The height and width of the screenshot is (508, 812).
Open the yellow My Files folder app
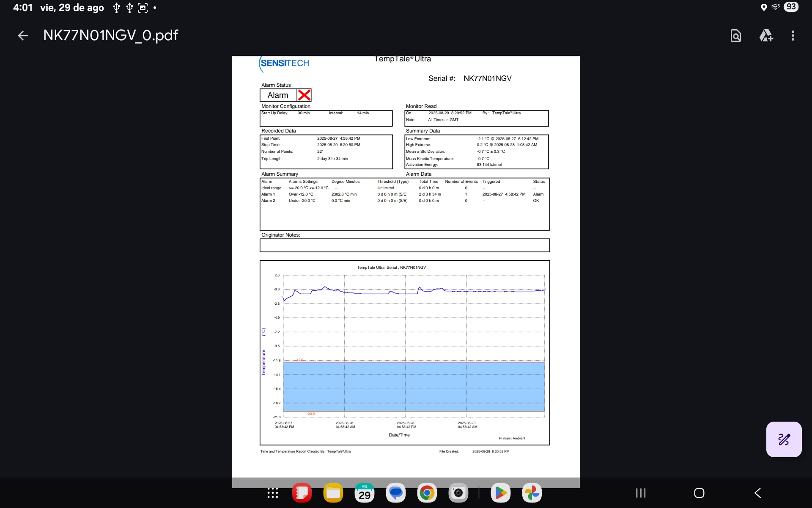(333, 493)
